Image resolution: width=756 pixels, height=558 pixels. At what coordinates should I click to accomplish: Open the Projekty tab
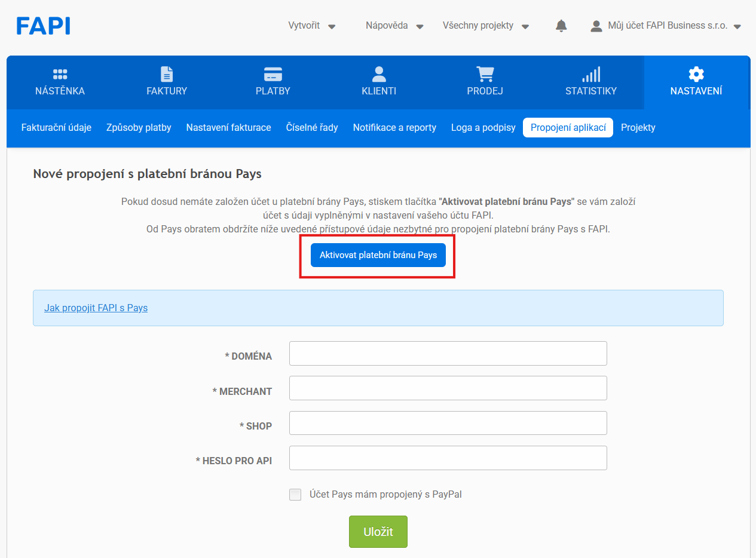click(638, 127)
